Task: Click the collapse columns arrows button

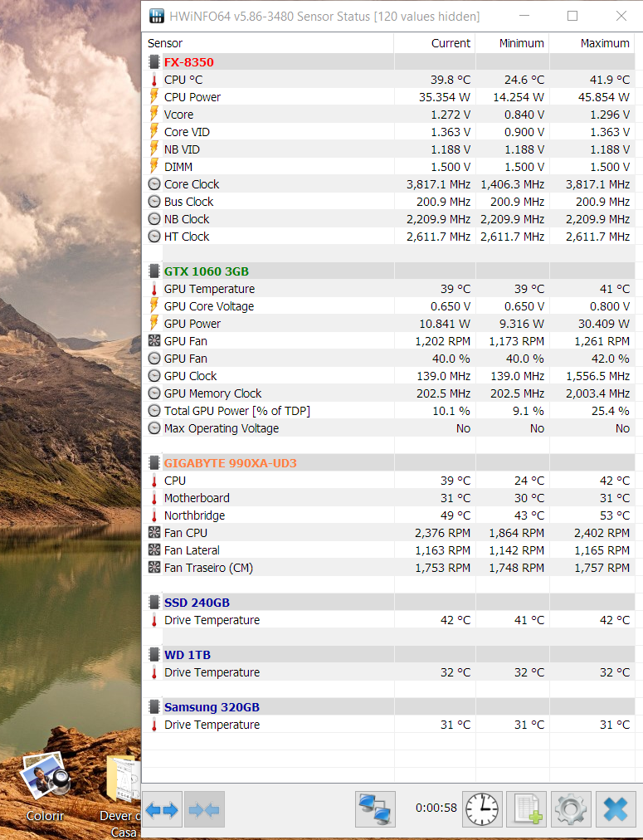Action: 204,809
